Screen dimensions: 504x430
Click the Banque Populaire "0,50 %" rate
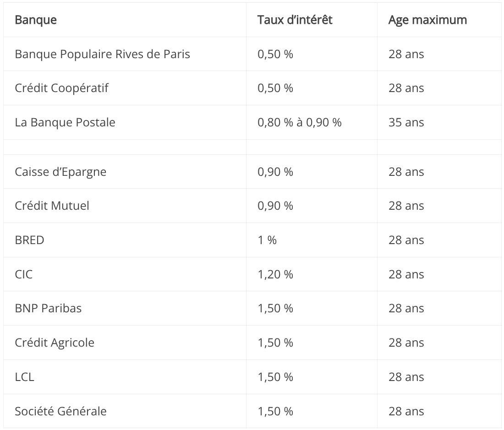(275, 54)
